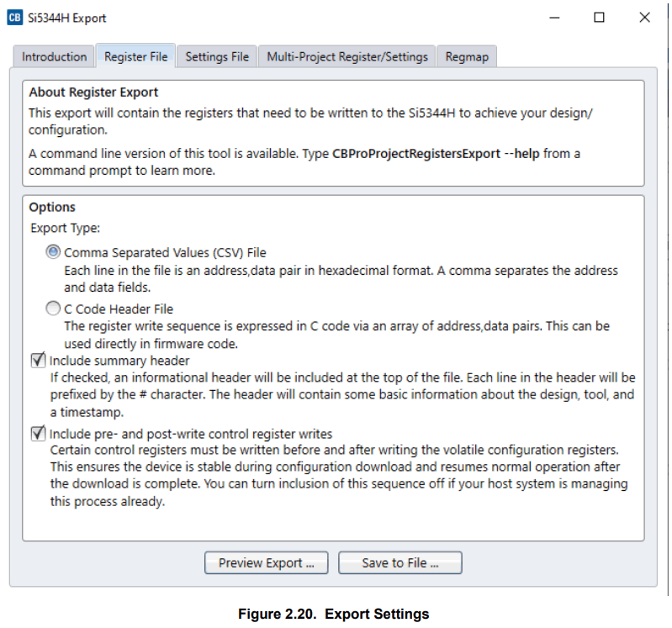Click the 'Export Type:' label
This screenshot has width=672, height=628.
(65, 228)
